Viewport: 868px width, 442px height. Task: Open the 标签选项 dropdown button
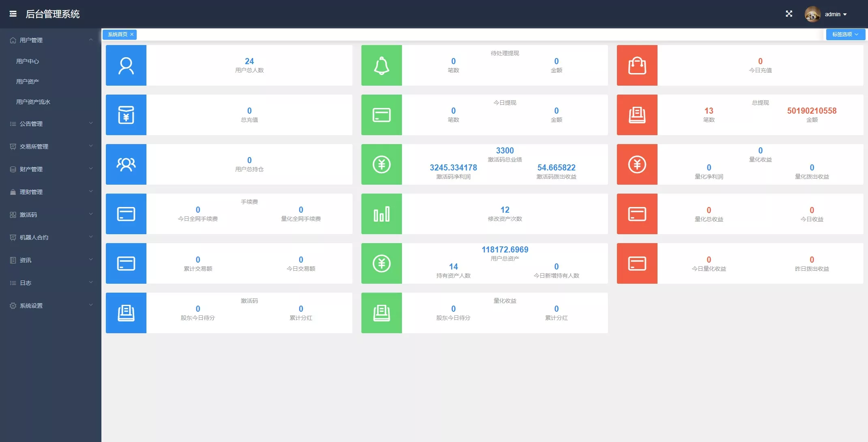[x=845, y=34]
